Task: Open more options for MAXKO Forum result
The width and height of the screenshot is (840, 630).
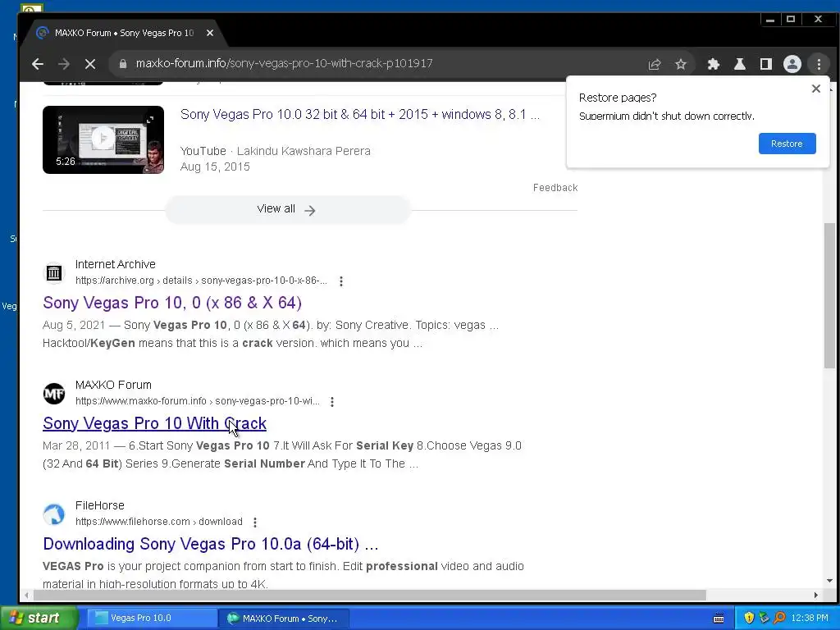Action: pyautogui.click(x=332, y=402)
